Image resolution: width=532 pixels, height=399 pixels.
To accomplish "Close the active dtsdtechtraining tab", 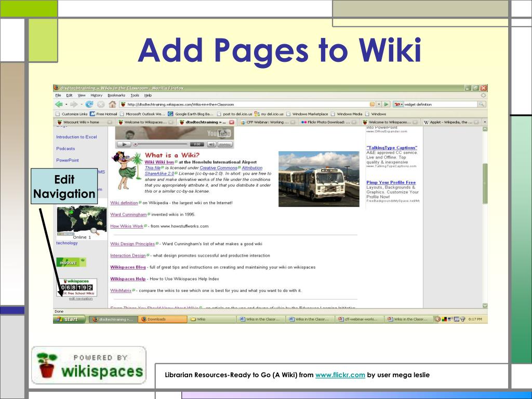I will (232, 122).
